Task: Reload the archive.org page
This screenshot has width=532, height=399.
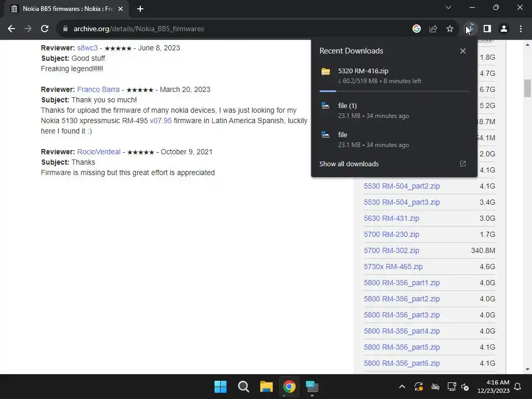Action: 45,29
